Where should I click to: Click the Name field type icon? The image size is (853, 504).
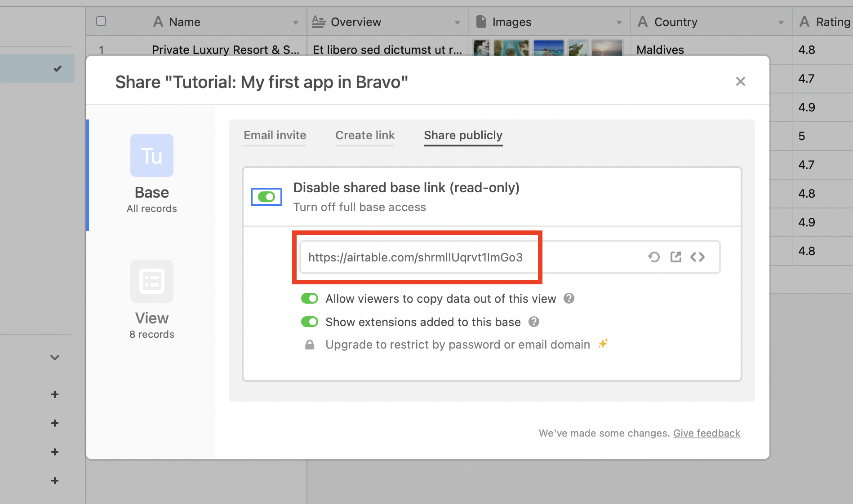click(x=158, y=22)
